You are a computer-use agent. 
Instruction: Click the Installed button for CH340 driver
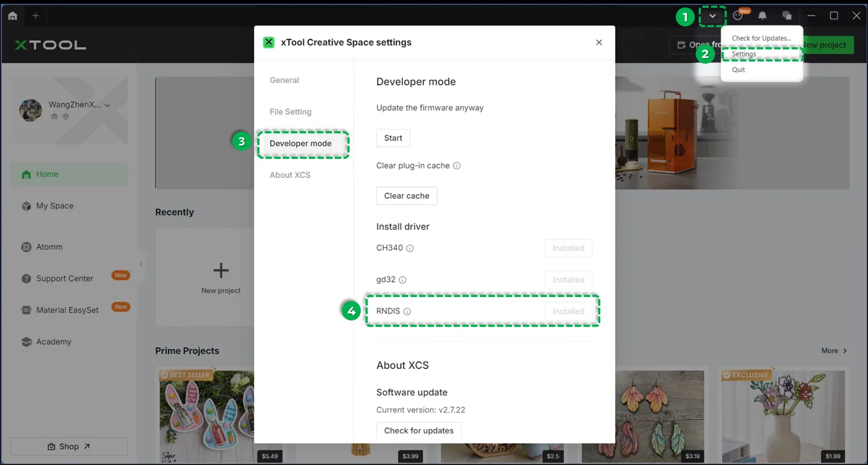pos(569,248)
